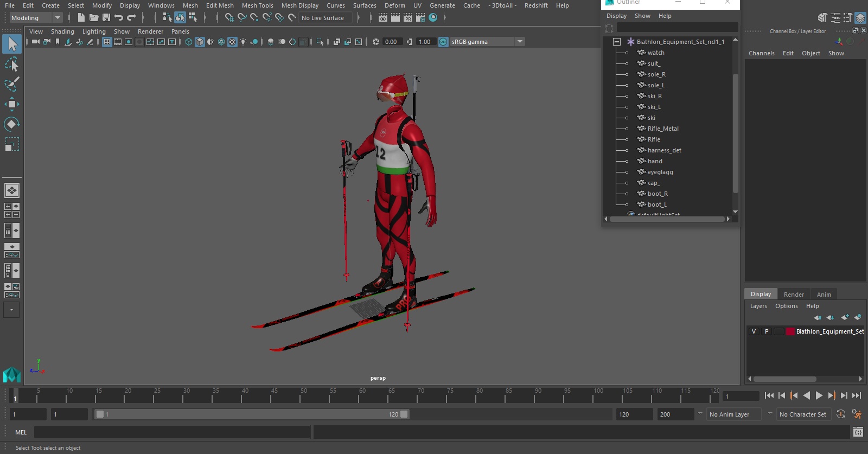Undo the last action

tap(119, 18)
